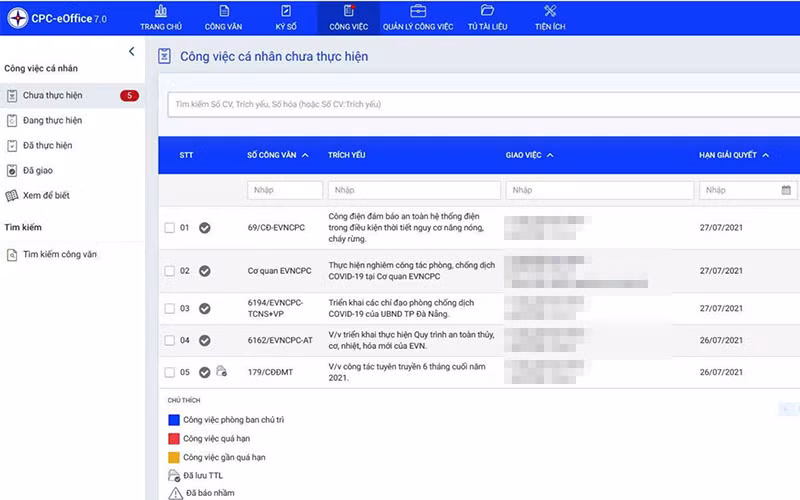
Task: Click the calendar icon in deadline filter
Action: coord(786,190)
